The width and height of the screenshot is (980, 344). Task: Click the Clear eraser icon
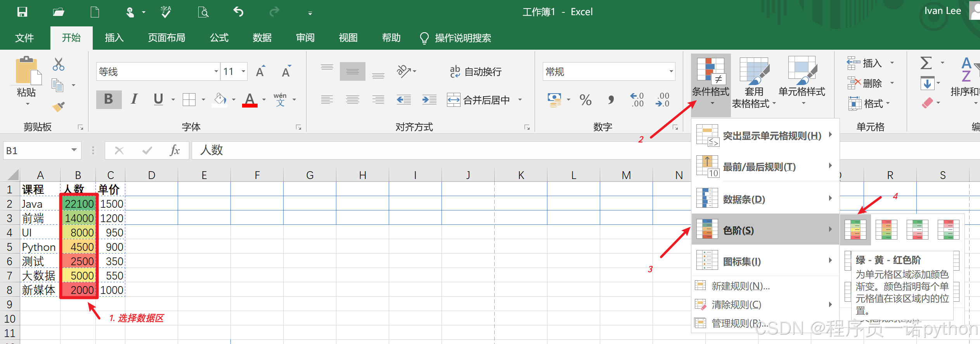(x=927, y=103)
